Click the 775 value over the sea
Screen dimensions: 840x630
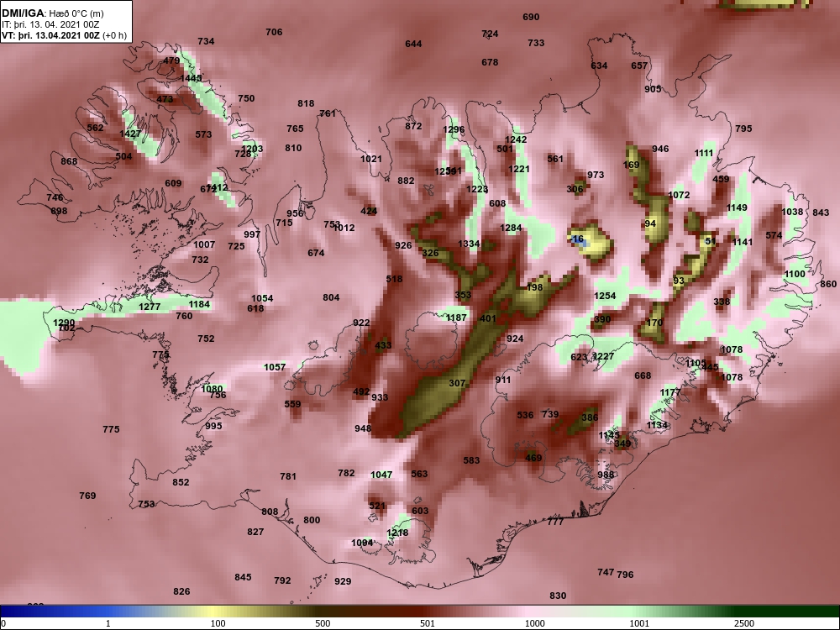[x=111, y=429]
